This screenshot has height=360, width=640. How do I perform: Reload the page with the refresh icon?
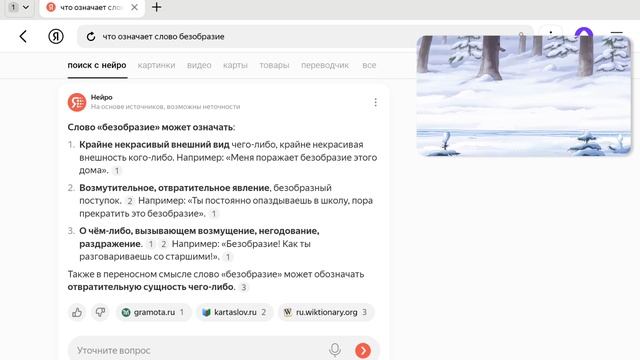point(91,37)
